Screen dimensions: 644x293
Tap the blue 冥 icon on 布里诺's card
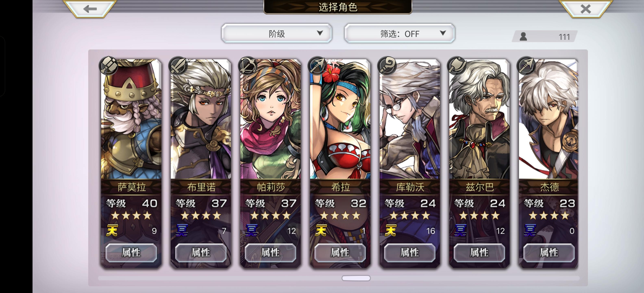[x=182, y=231]
